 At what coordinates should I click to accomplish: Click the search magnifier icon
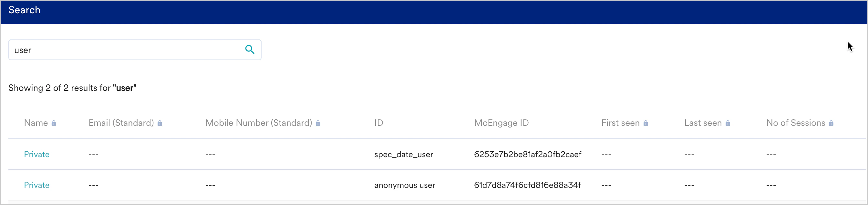click(250, 49)
